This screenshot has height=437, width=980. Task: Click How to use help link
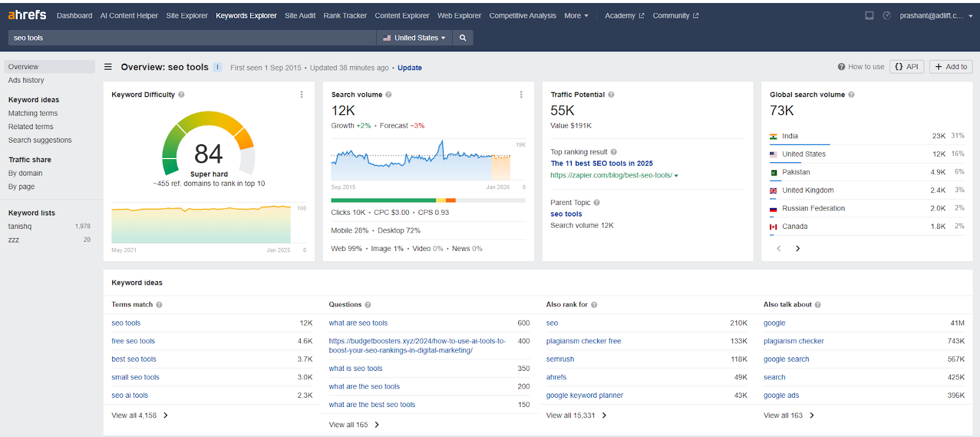[861, 67]
